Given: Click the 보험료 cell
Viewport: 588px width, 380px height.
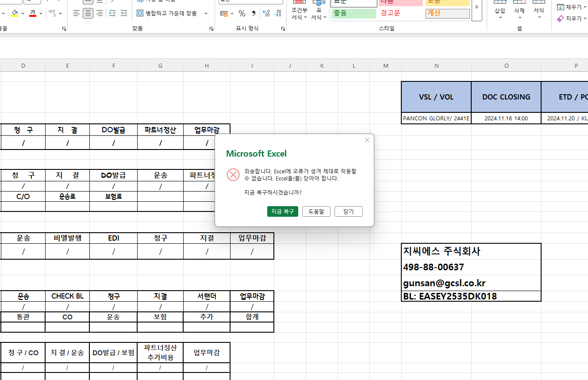Looking at the screenshot, I should [114, 196].
